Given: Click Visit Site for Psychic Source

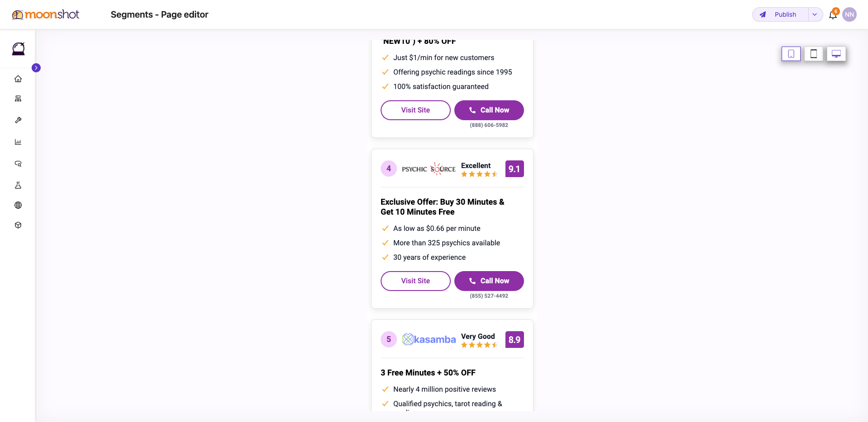Looking at the screenshot, I should tap(415, 281).
